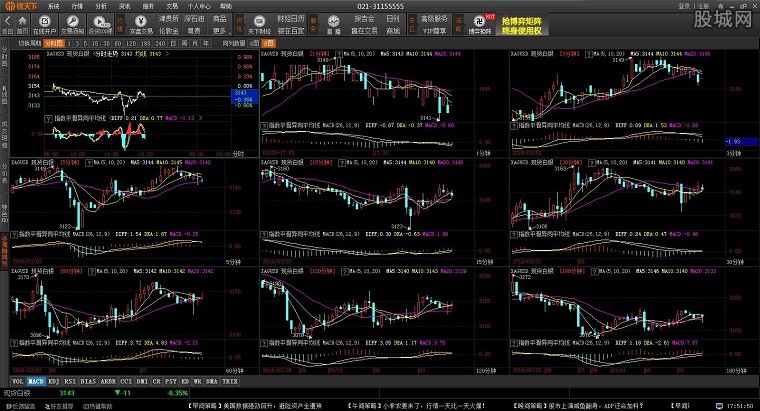Click the home icon in title bar

click(x=721, y=6)
